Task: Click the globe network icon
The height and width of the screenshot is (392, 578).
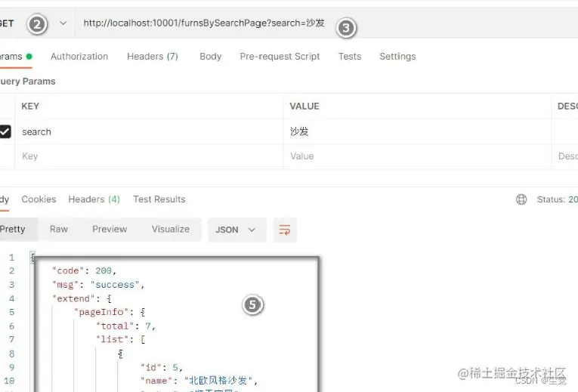Action: coord(521,199)
